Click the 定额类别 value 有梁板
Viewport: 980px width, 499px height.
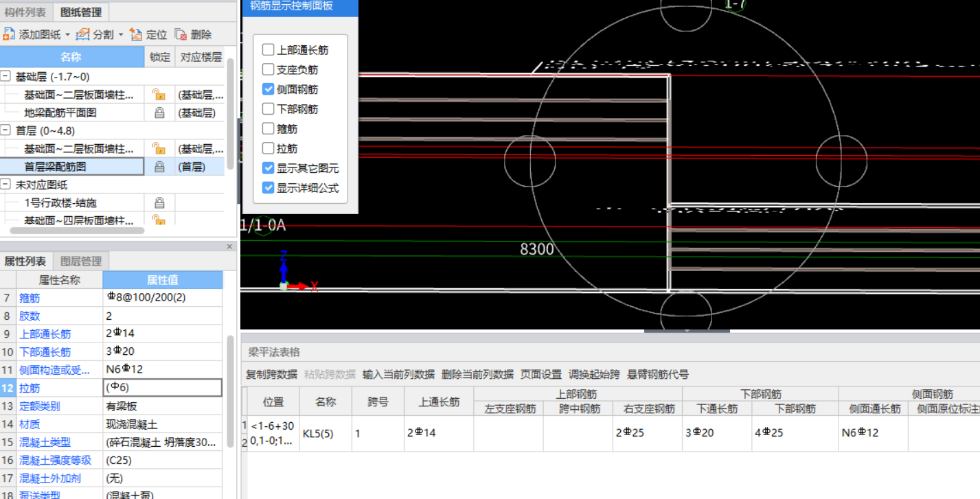click(x=163, y=406)
